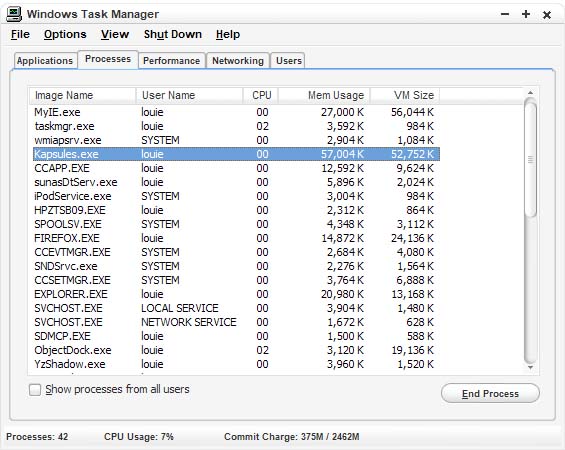Viewport: 565px width, 450px height.
Task: Click the End Process button
Action: click(x=490, y=393)
